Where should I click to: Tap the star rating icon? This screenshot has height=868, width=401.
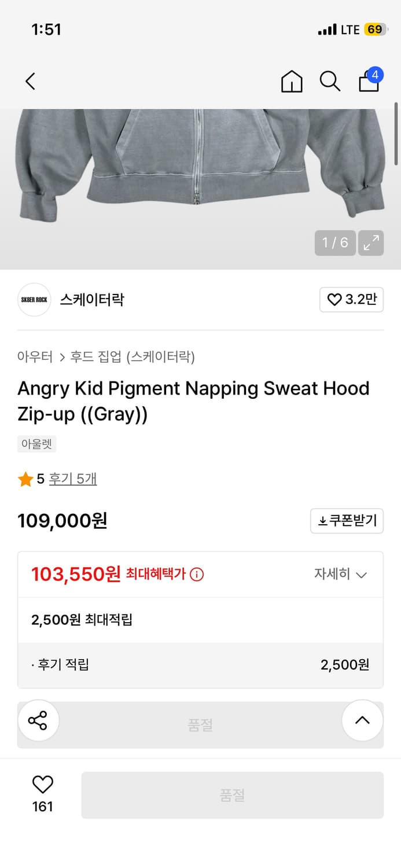tap(25, 479)
